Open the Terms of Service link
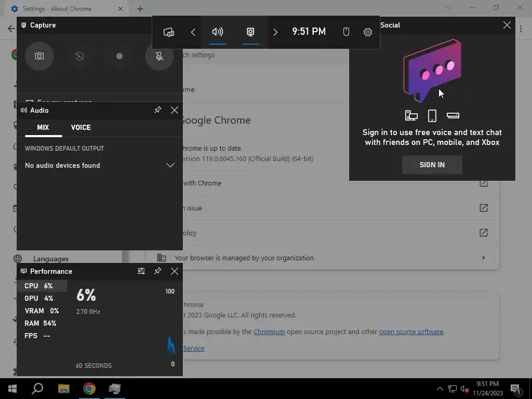This screenshot has width=532, height=399. [x=194, y=348]
